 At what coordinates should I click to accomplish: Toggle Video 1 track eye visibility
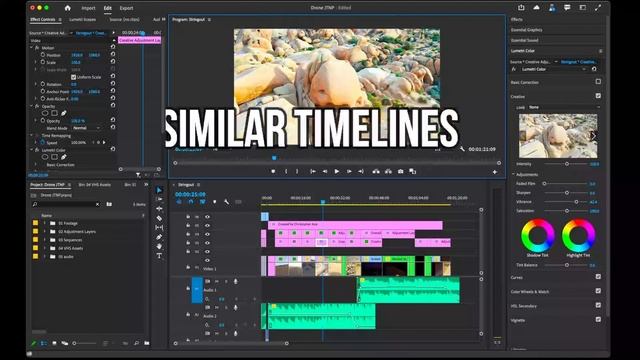(207, 260)
